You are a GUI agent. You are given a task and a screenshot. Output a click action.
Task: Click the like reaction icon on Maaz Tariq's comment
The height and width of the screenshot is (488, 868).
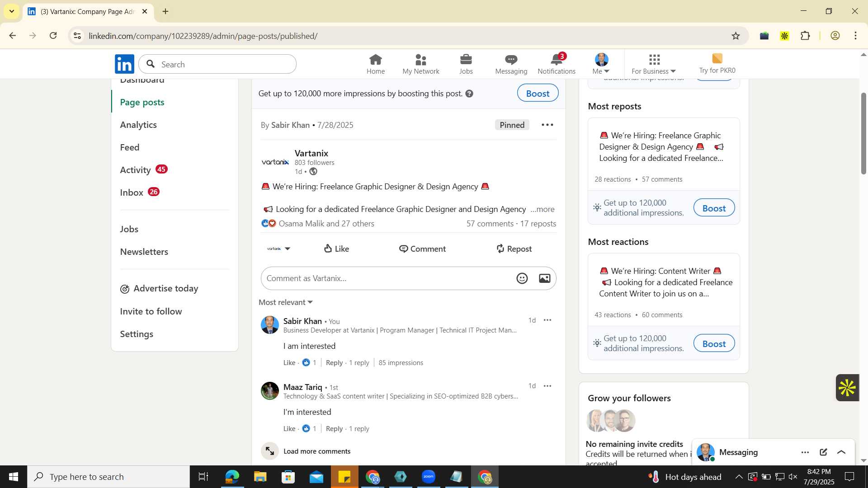coord(306,428)
